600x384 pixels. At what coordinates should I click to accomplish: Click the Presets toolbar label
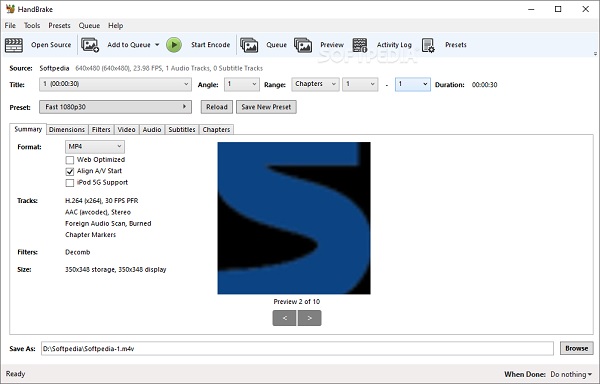(x=456, y=45)
